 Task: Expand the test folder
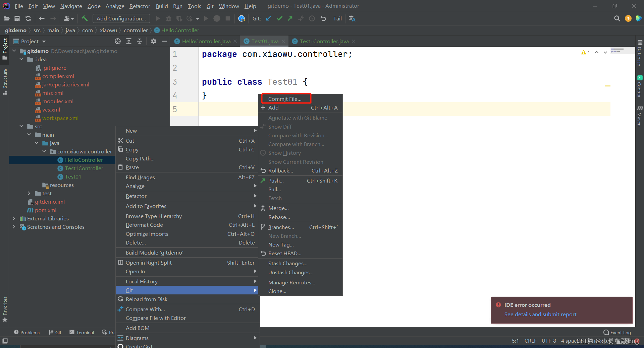click(x=29, y=193)
